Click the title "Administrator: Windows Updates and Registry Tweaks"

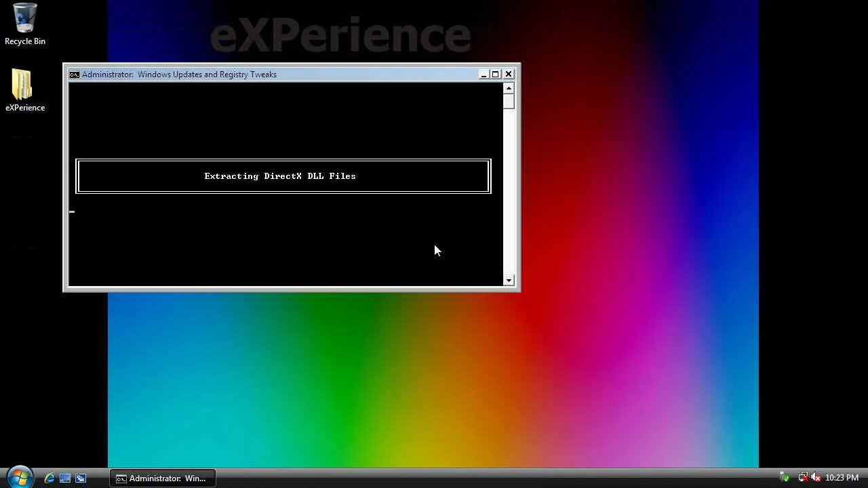[179, 75]
